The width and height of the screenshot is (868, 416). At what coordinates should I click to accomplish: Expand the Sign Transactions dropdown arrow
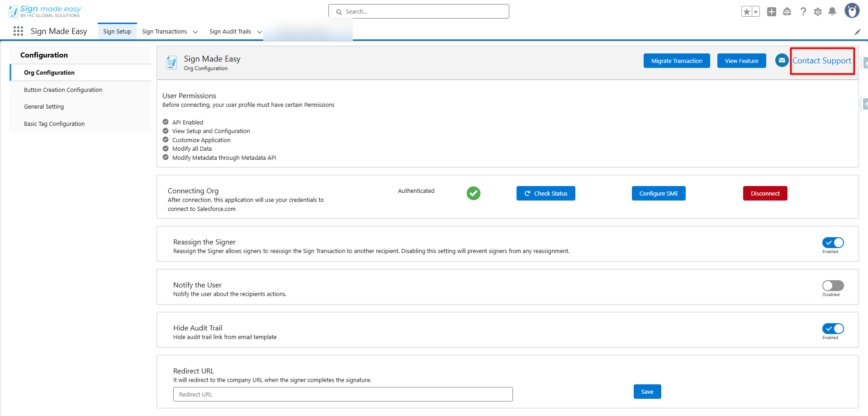(x=195, y=32)
